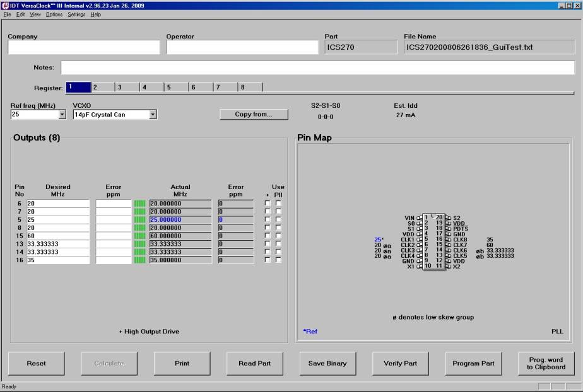Click Desired MHz field for pin 6
The width and height of the screenshot is (583, 392).
point(58,204)
